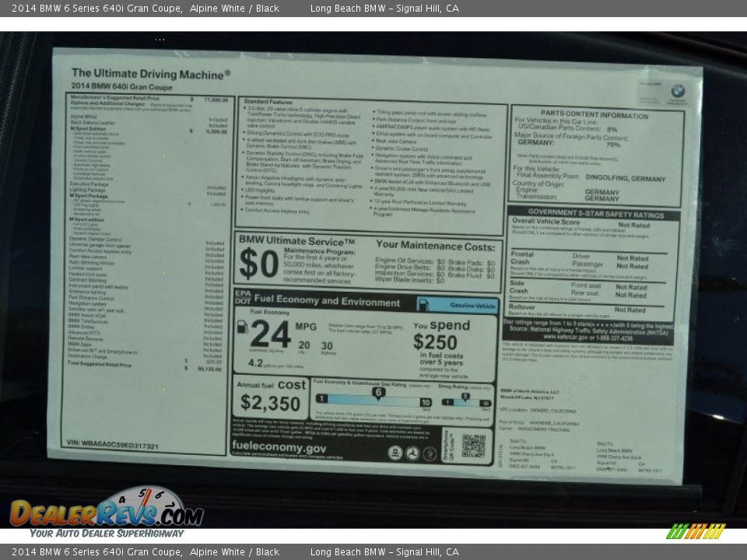747x560 pixels.
Task: Click the middle circular agency seal
Action: 412,453
